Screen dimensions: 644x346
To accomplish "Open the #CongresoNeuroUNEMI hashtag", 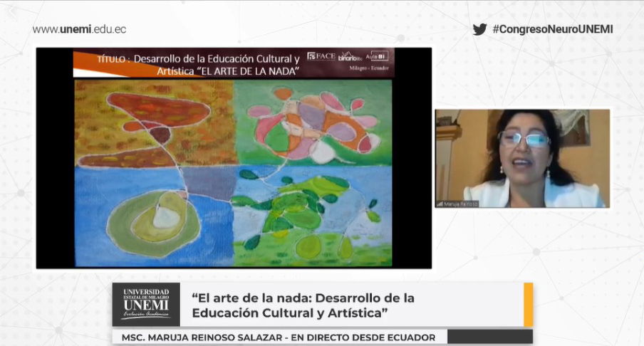I will click(552, 29).
